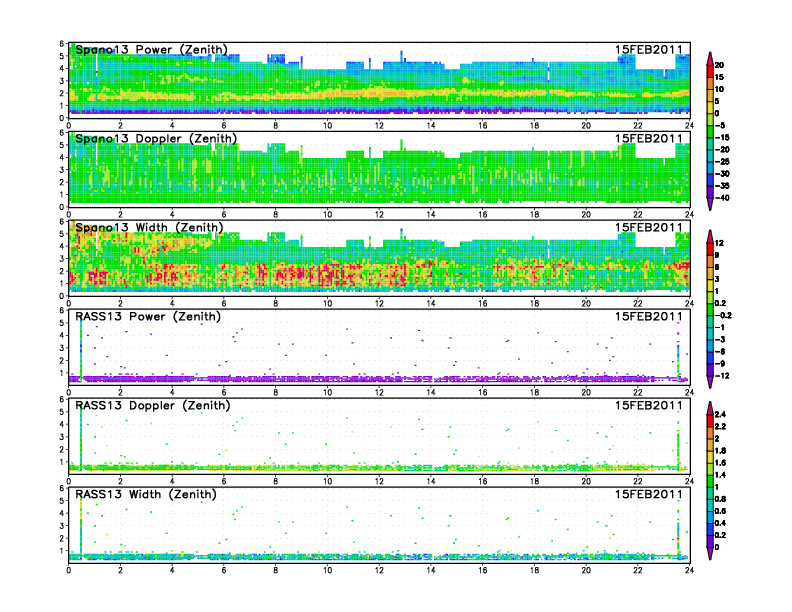Click 15FEB2011 date in RASS13 Doppler panel
The width and height of the screenshot is (792, 612).
[x=649, y=405]
